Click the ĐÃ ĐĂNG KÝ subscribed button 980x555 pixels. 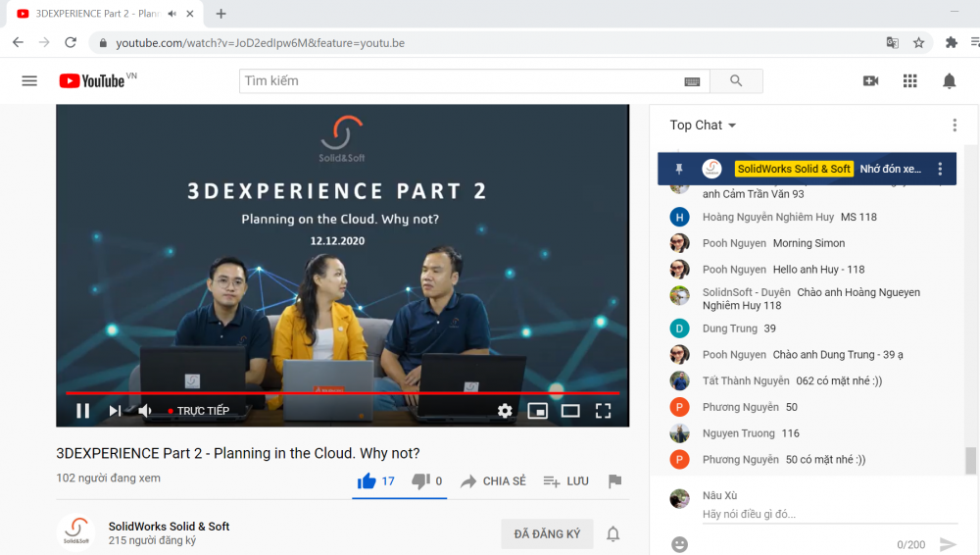547,533
